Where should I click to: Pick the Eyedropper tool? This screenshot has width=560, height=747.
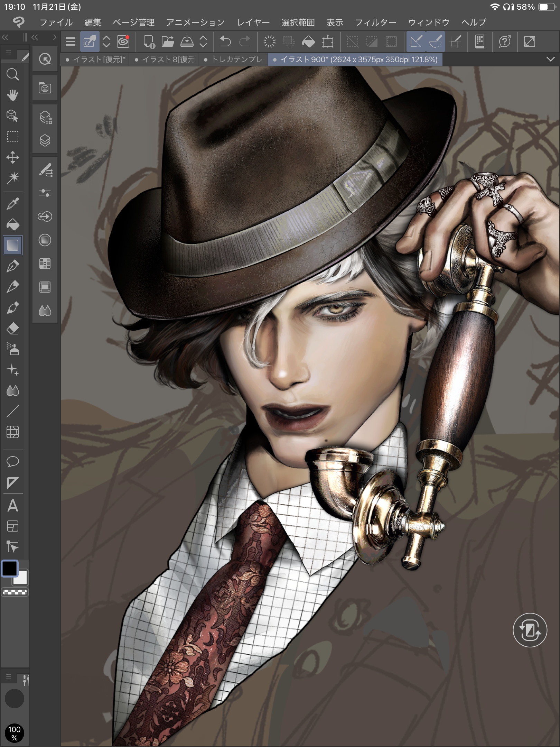pos(13,204)
